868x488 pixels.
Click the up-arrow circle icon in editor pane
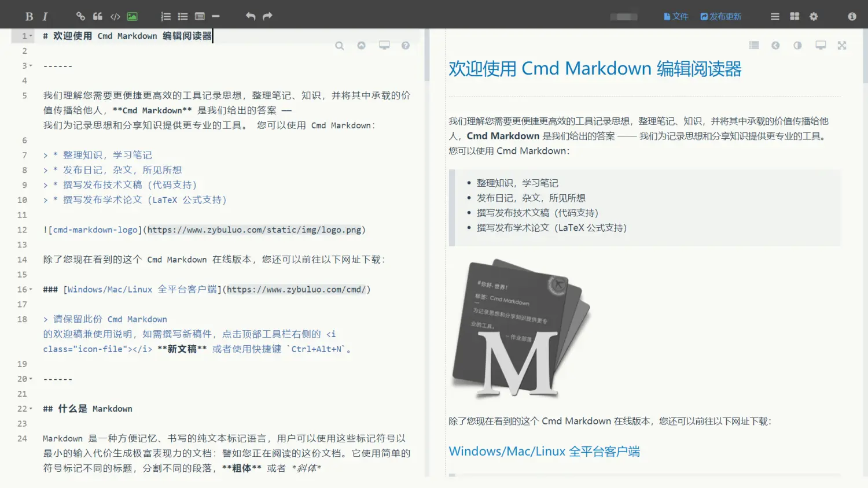[x=361, y=45]
